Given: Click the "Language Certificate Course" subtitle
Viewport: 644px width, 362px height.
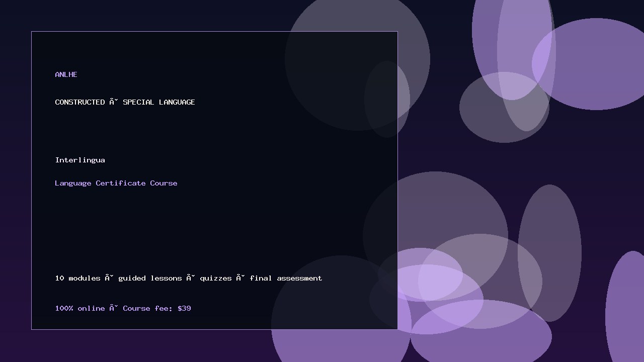Looking at the screenshot, I should coord(116,183).
